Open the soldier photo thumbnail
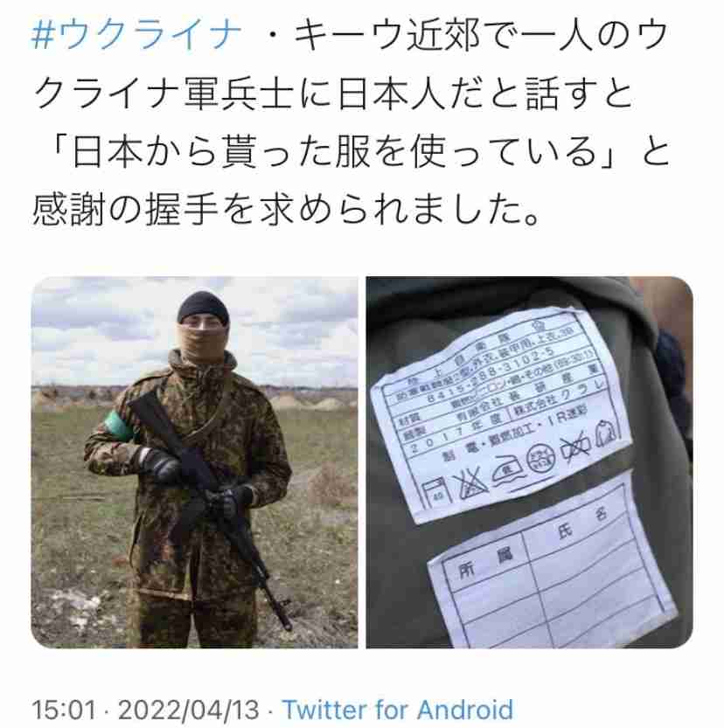 point(195,462)
